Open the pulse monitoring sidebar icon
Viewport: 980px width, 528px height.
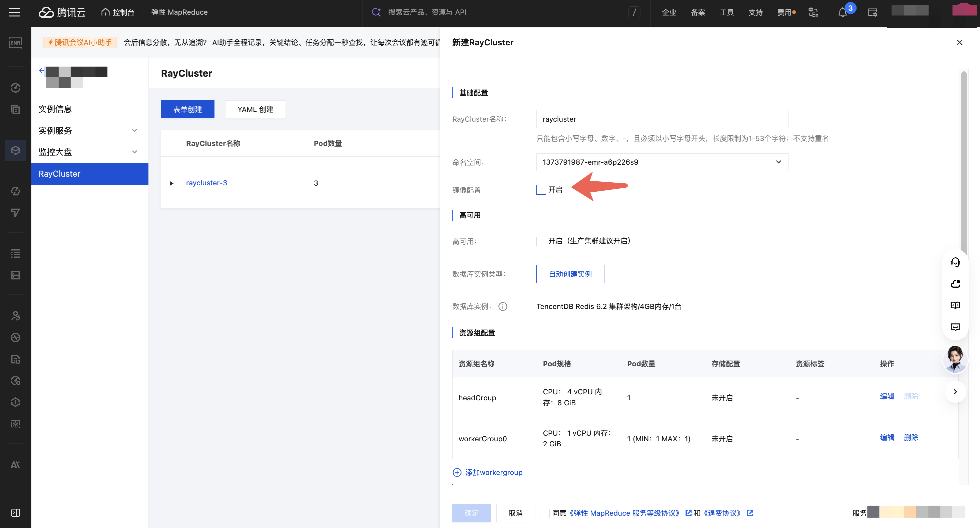click(x=15, y=338)
